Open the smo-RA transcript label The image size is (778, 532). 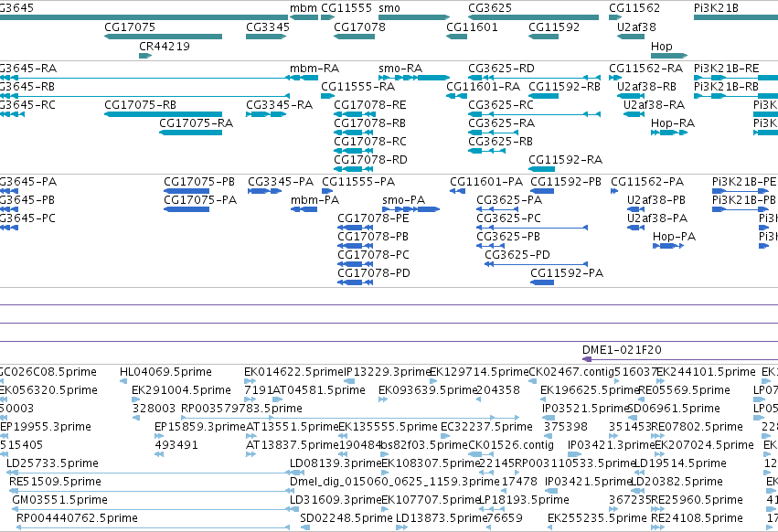[x=400, y=68]
